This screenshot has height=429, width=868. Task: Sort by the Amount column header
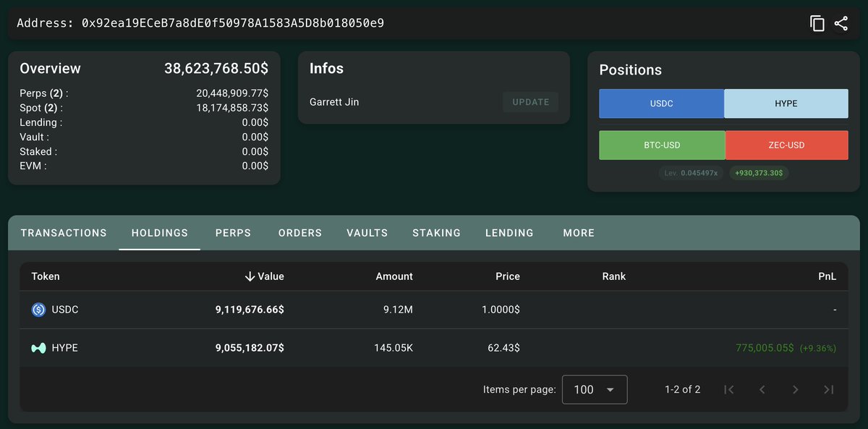[x=394, y=276]
